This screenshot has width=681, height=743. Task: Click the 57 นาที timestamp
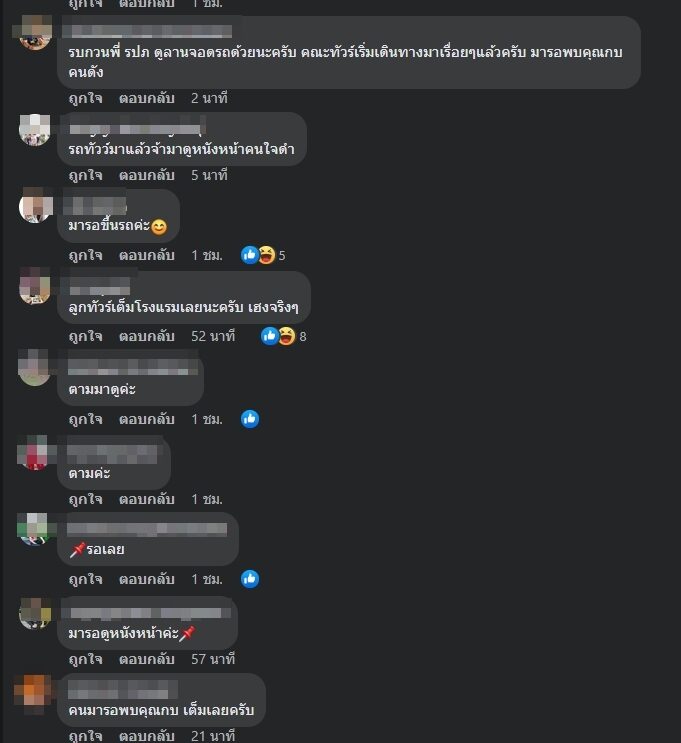point(213,659)
